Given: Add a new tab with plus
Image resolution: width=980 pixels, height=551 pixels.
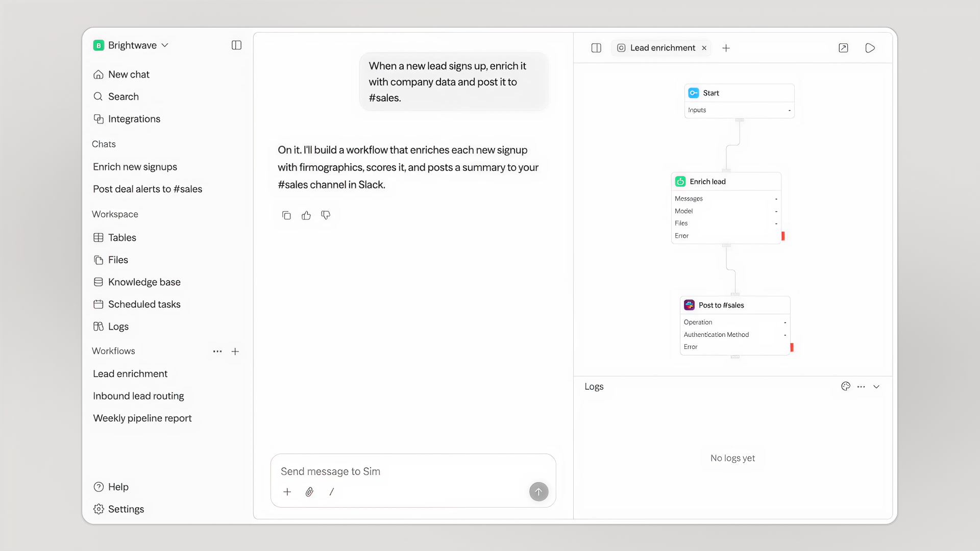Looking at the screenshot, I should pos(726,48).
